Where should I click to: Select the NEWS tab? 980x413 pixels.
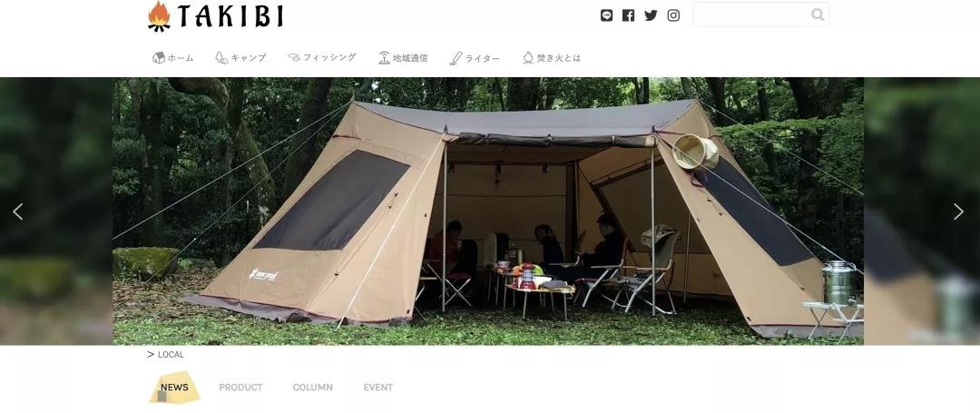click(x=174, y=388)
